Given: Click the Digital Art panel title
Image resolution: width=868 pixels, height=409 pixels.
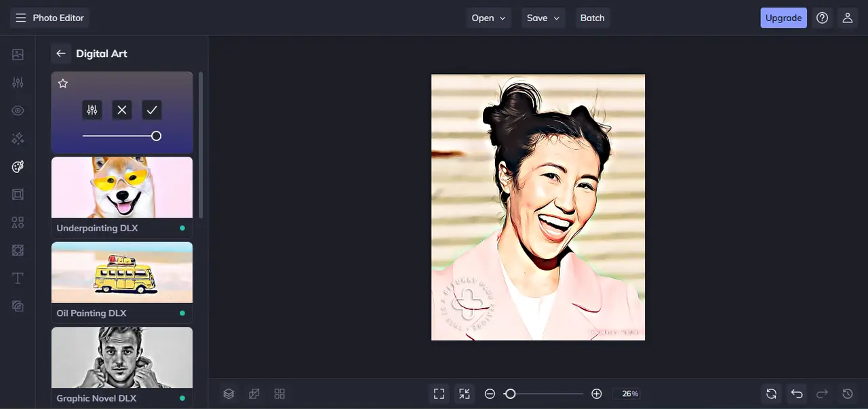Looking at the screenshot, I should [102, 54].
